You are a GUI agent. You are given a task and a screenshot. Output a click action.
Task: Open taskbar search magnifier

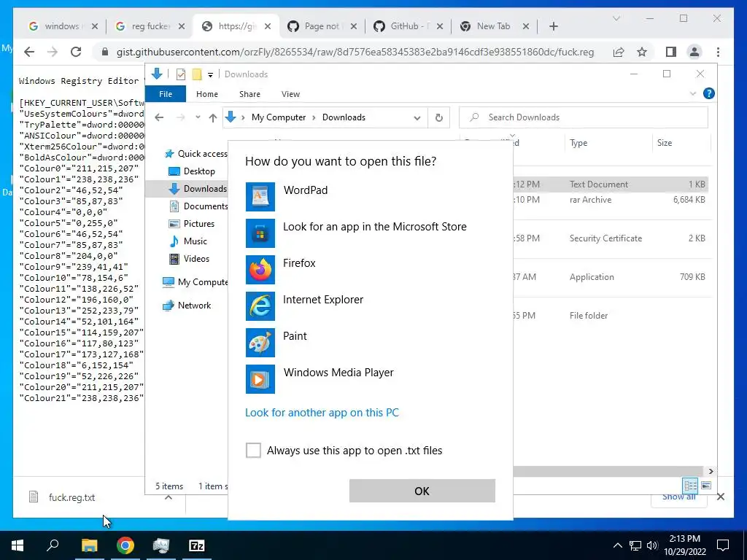pos(53,545)
